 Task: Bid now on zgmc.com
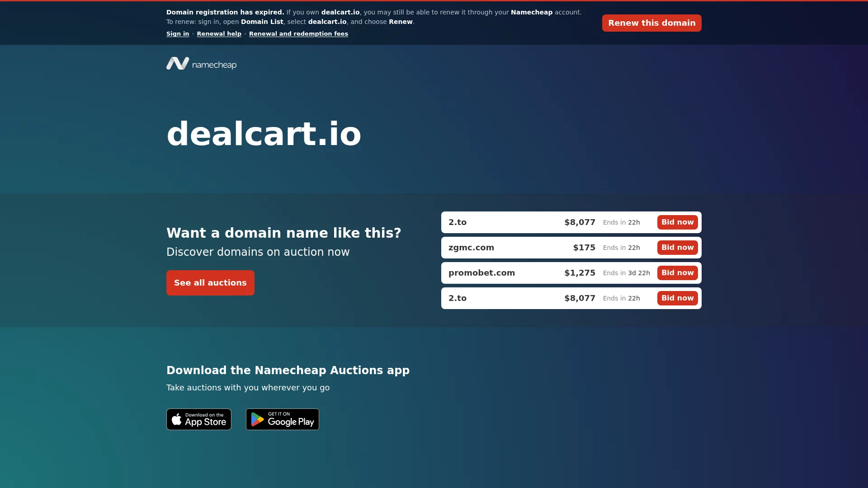tap(677, 248)
